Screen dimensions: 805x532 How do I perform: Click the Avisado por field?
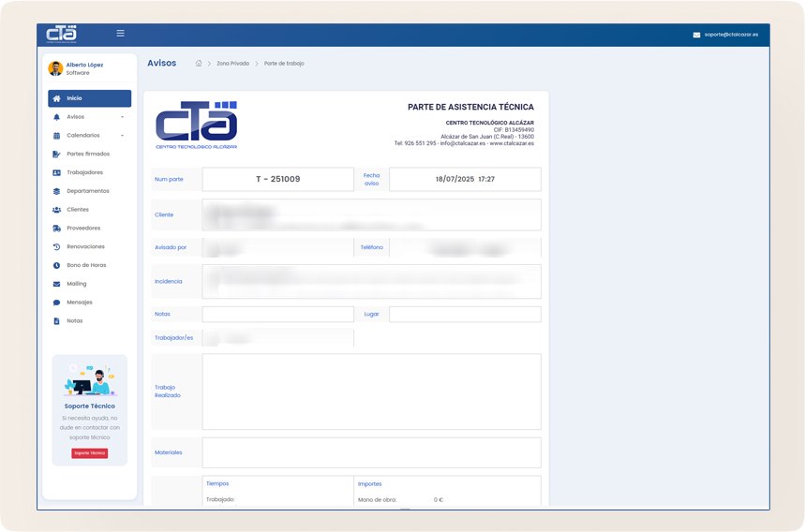point(277,247)
